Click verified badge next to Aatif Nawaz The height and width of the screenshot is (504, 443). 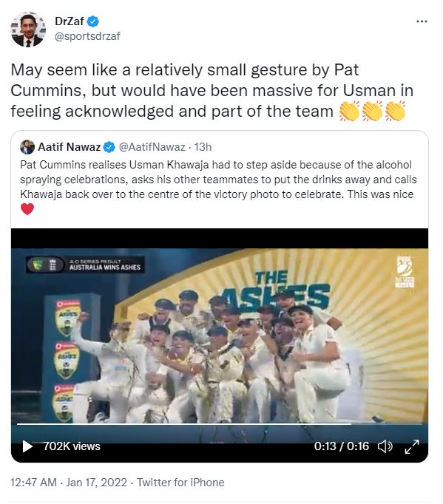coord(109,147)
